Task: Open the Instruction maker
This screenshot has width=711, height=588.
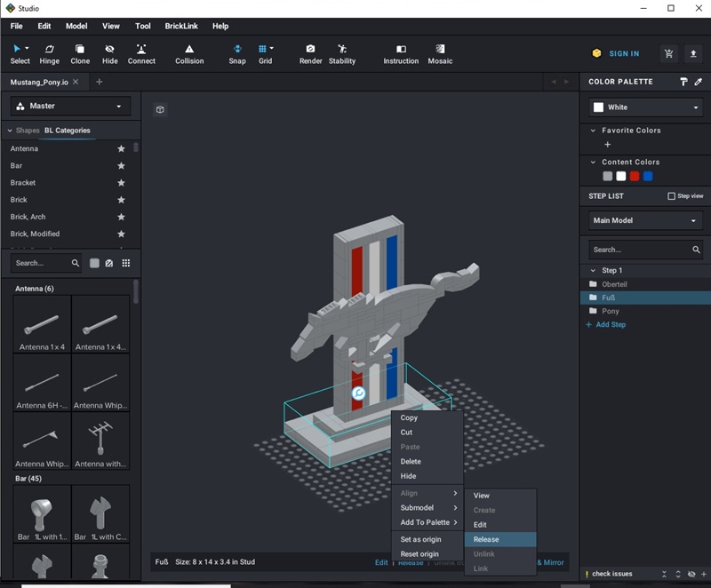Action: click(401, 53)
